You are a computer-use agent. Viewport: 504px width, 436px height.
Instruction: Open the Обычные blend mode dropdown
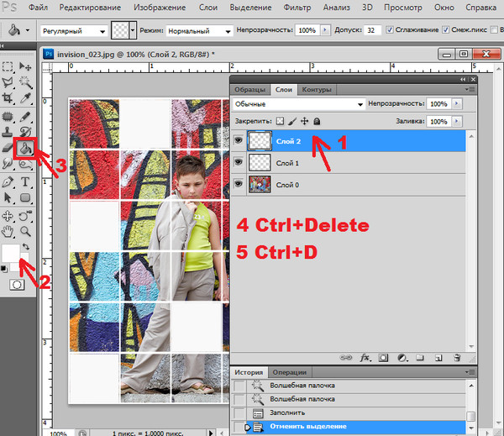click(299, 104)
